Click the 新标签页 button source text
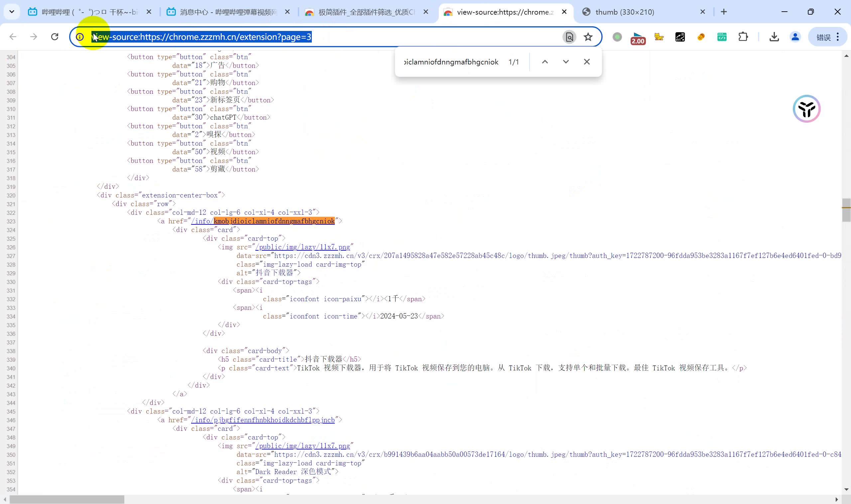Screen dimensions: 851x504 point(225,100)
